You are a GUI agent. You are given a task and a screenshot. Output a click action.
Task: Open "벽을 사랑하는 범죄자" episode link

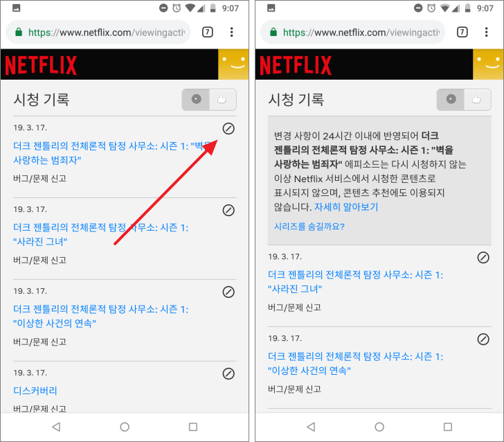click(x=111, y=153)
